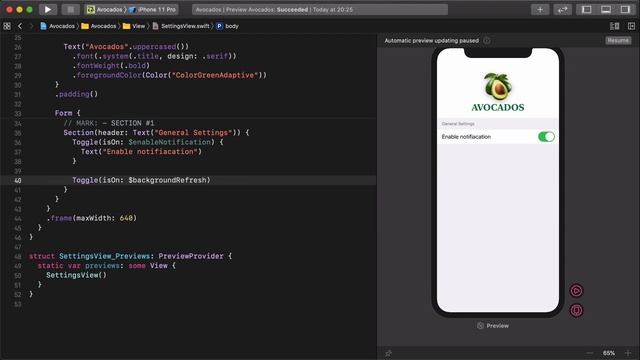
Task: Open body symbol in jump bar
Action: pyautogui.click(x=227, y=26)
